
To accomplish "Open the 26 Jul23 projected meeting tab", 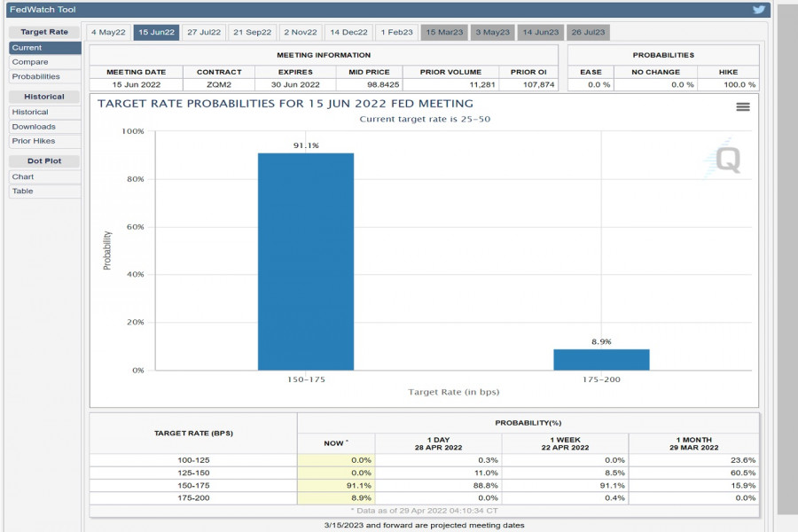I will [x=588, y=32].
